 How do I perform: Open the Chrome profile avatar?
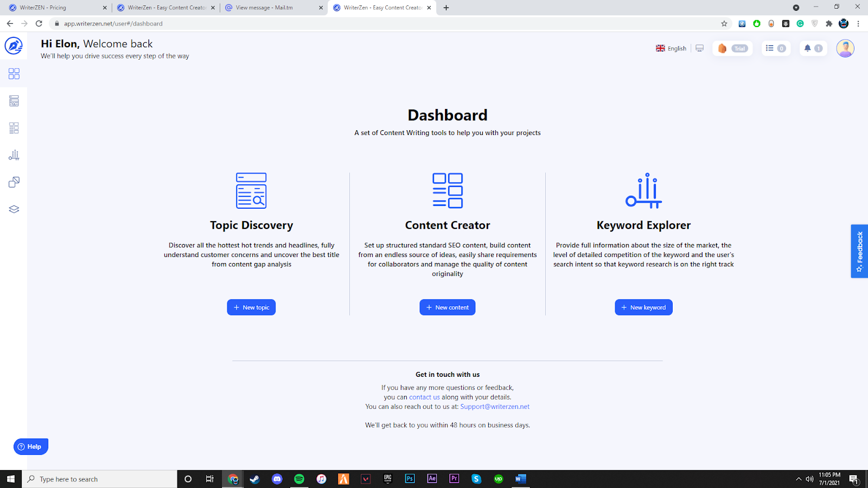[x=844, y=23]
